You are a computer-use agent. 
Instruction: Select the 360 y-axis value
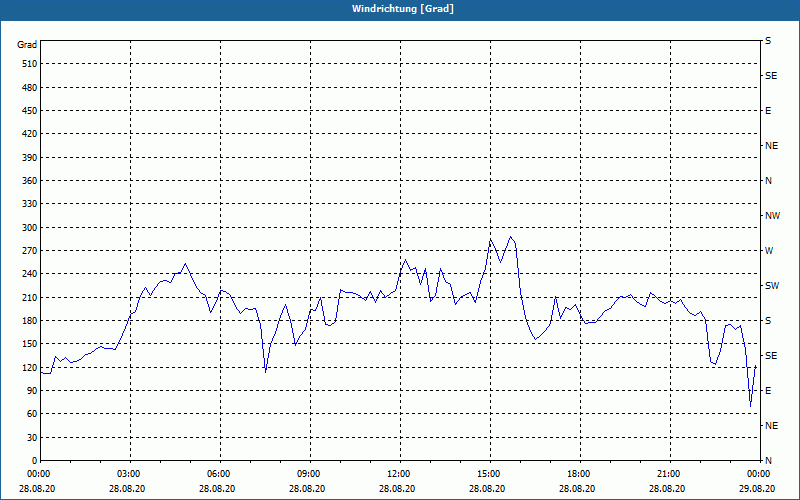point(30,181)
